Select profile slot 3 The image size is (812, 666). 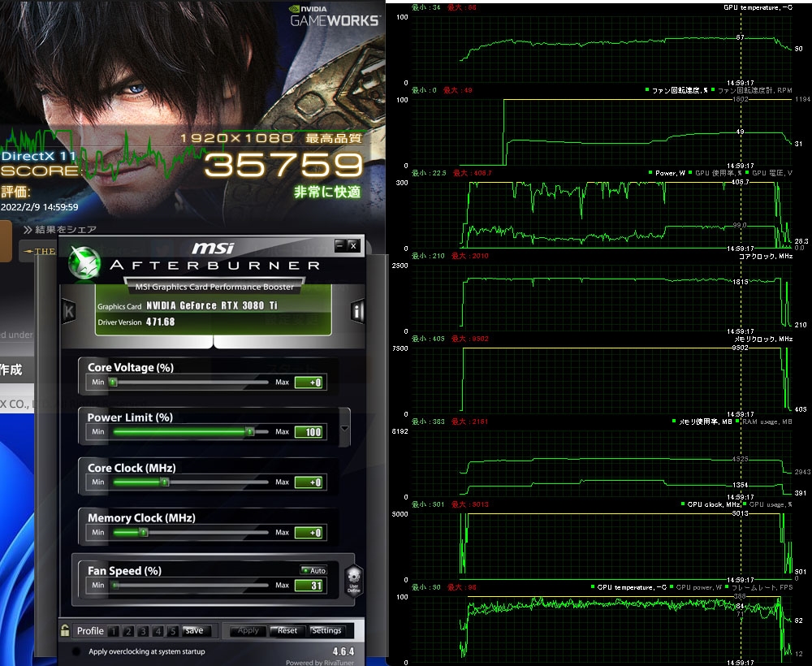(144, 631)
